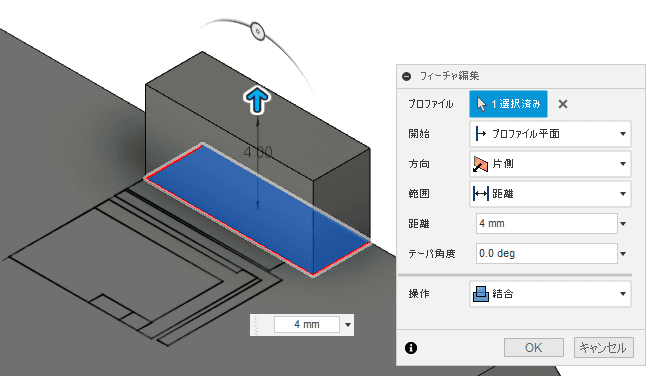Click the 片側 direction icon
Screen dimensions: 655x376
click(x=480, y=164)
